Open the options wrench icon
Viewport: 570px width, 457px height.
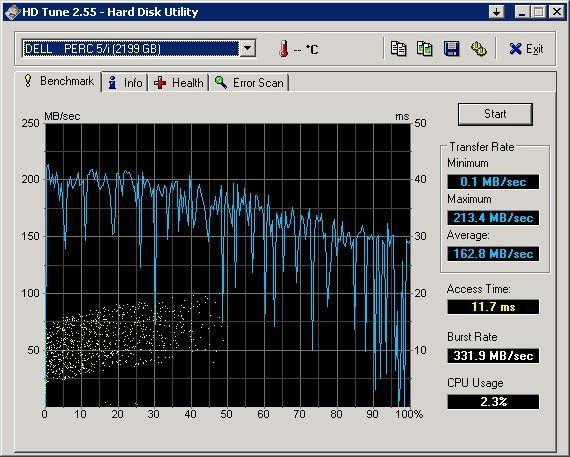tap(478, 49)
